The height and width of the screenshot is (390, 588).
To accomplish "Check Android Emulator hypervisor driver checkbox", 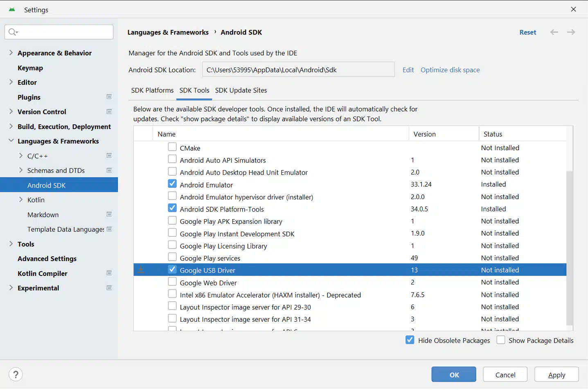I will pyautogui.click(x=172, y=196).
